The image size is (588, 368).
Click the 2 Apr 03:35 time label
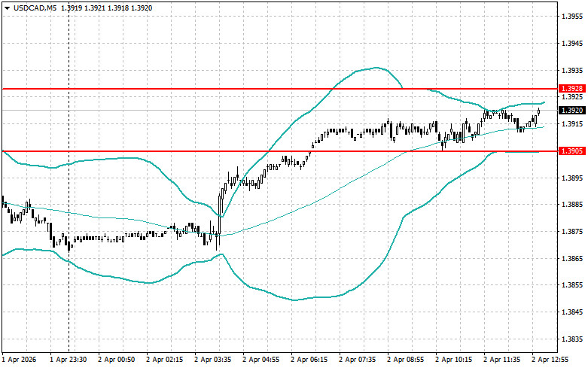click(212, 360)
